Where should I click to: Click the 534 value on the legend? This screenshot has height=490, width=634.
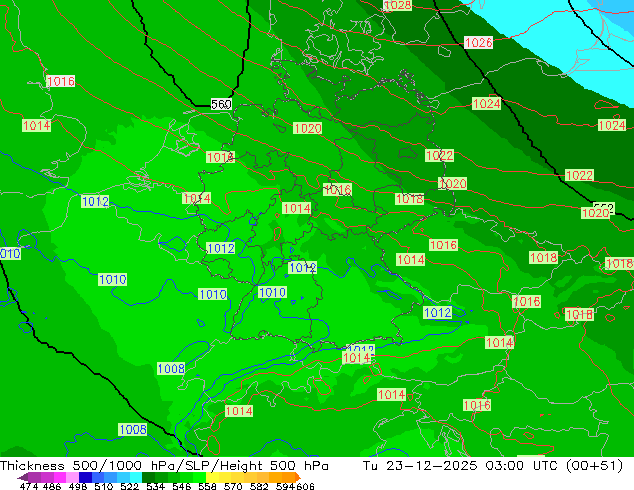click(155, 486)
